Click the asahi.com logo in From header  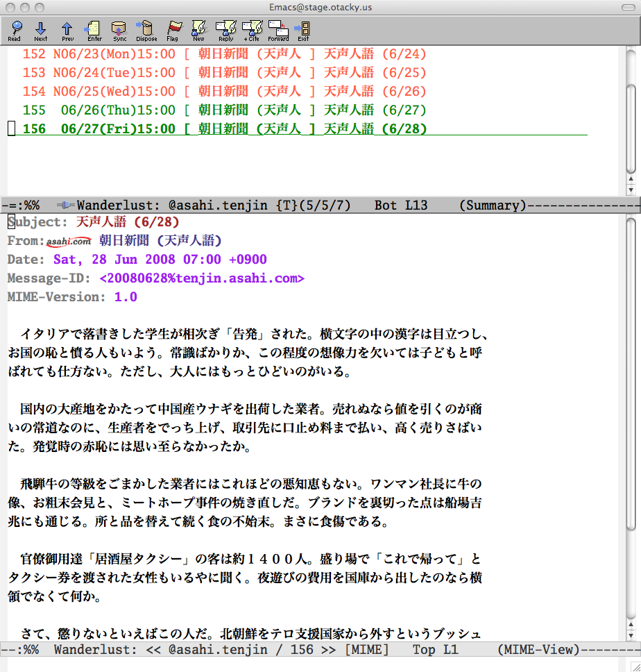pos(69,242)
